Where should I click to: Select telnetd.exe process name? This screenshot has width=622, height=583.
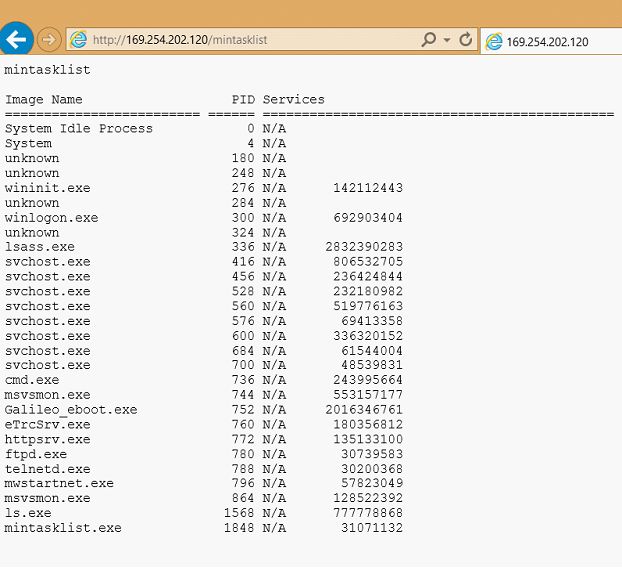[x=48, y=469]
